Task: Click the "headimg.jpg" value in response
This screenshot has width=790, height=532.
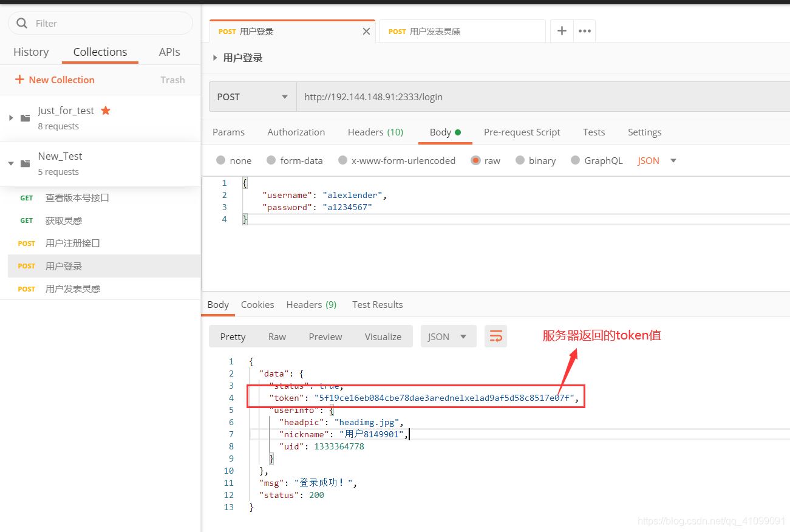Action: pos(367,422)
